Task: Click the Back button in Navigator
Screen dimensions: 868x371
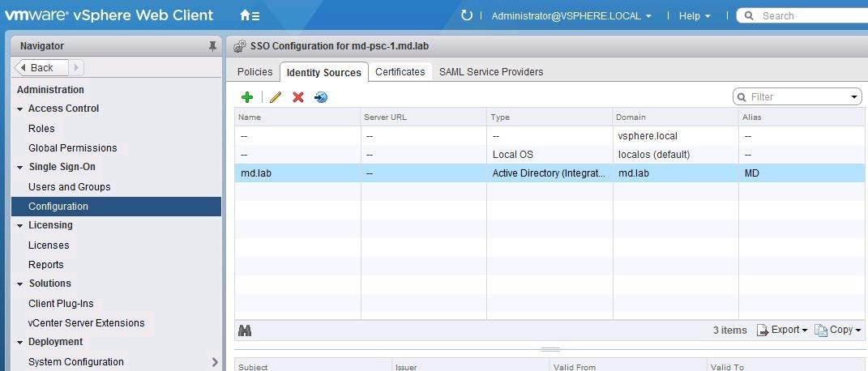Action: [36, 67]
